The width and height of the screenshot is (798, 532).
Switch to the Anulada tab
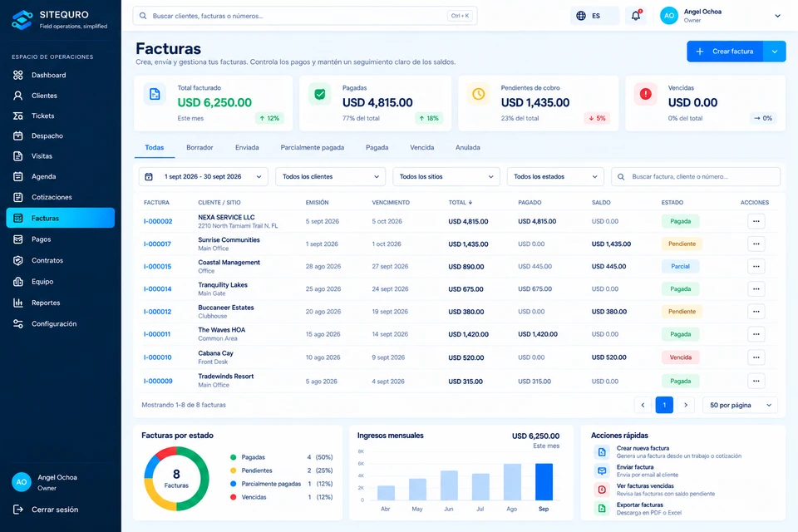pyautogui.click(x=468, y=148)
